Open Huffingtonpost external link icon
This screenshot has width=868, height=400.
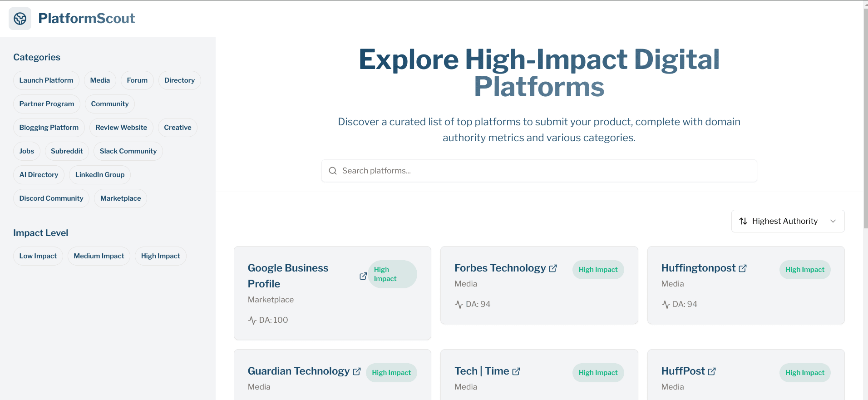(x=743, y=268)
